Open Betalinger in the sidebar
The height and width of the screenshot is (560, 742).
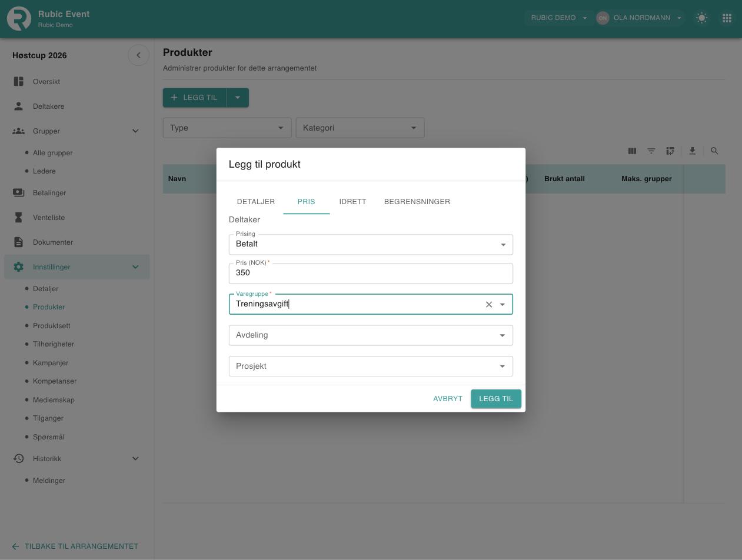(x=76, y=193)
